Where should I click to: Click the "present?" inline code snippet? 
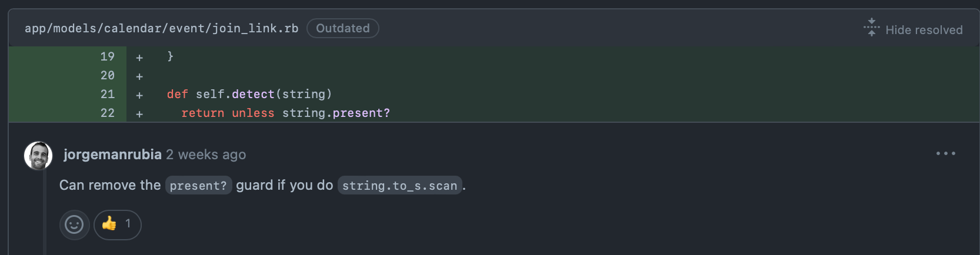point(198,186)
